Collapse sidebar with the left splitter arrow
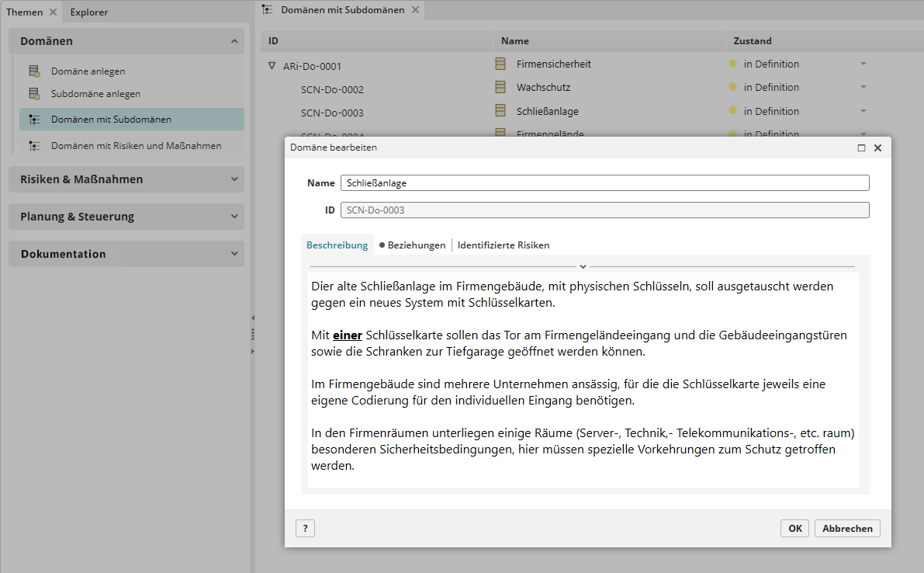 pos(253,318)
